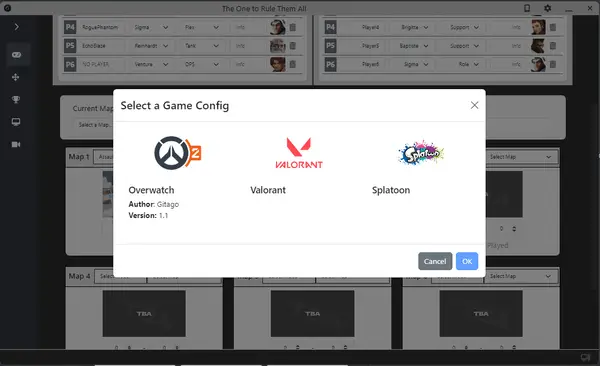Click the Splatoon config name label

pos(391,190)
